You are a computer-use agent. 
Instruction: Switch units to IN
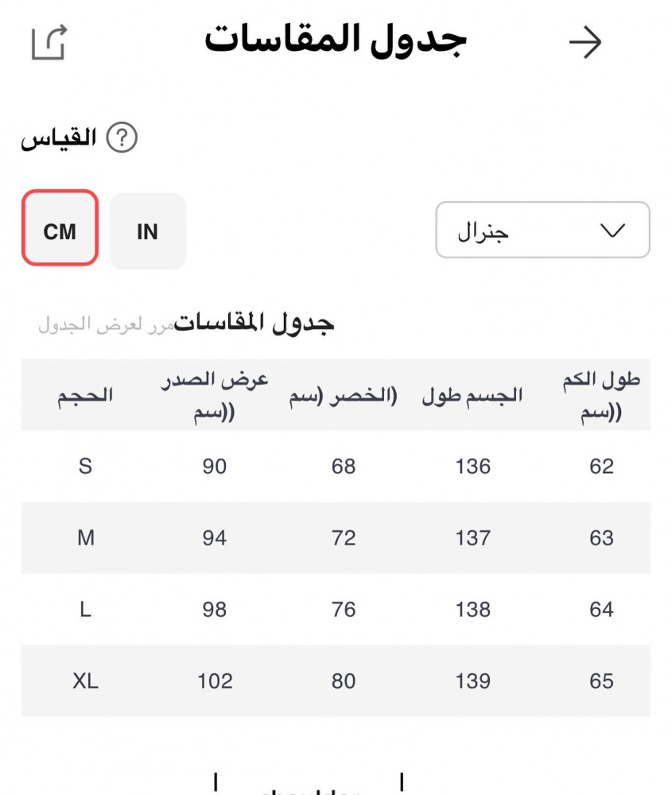tap(147, 231)
